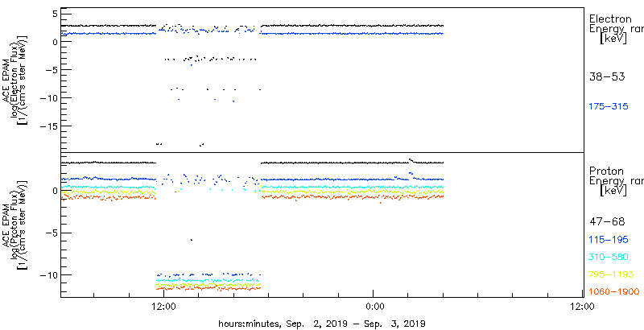
Task: Click the blue 115-195 proton legend label
Action: (x=609, y=240)
